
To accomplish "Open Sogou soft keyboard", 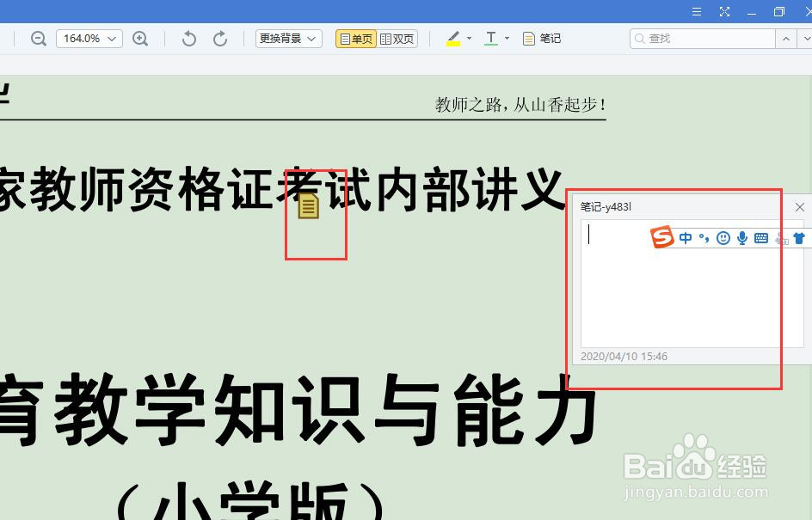I will [761, 238].
